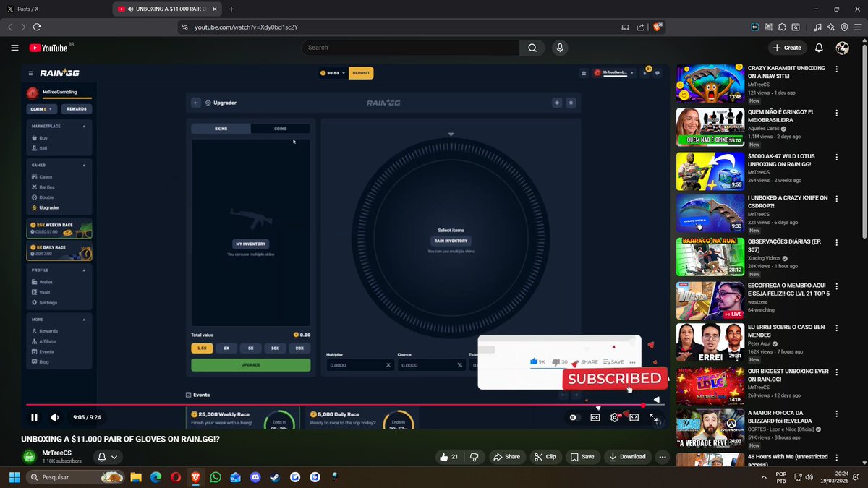The width and height of the screenshot is (868, 488).
Task: Open YouTube notifications bell in header
Action: (819, 48)
